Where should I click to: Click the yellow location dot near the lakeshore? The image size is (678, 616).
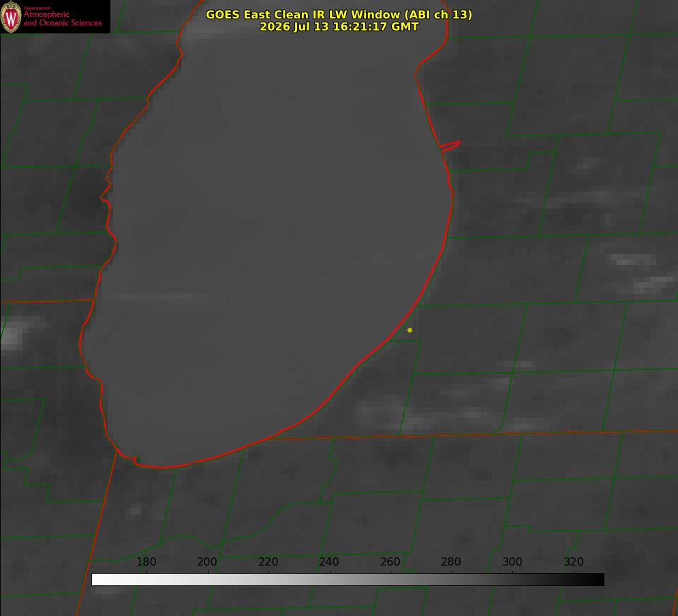coord(410,330)
